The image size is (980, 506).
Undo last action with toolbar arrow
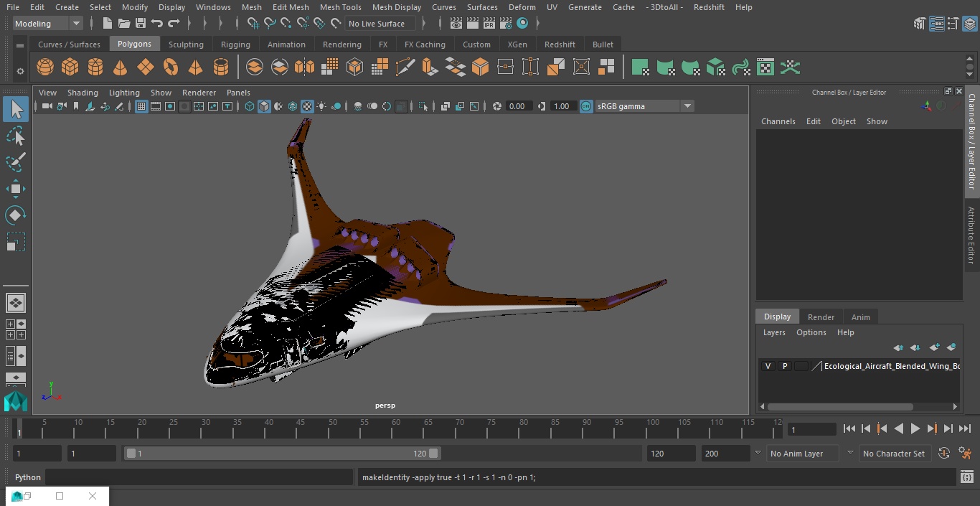157,24
